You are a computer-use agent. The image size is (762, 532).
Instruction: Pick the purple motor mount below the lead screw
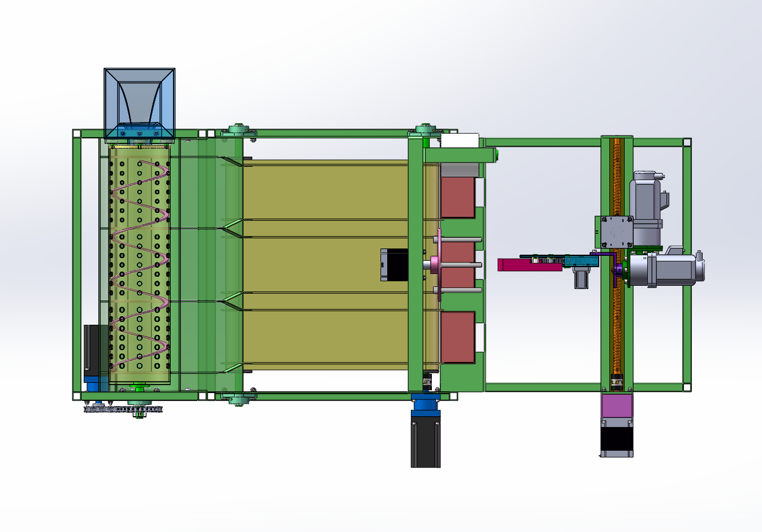coord(617,406)
